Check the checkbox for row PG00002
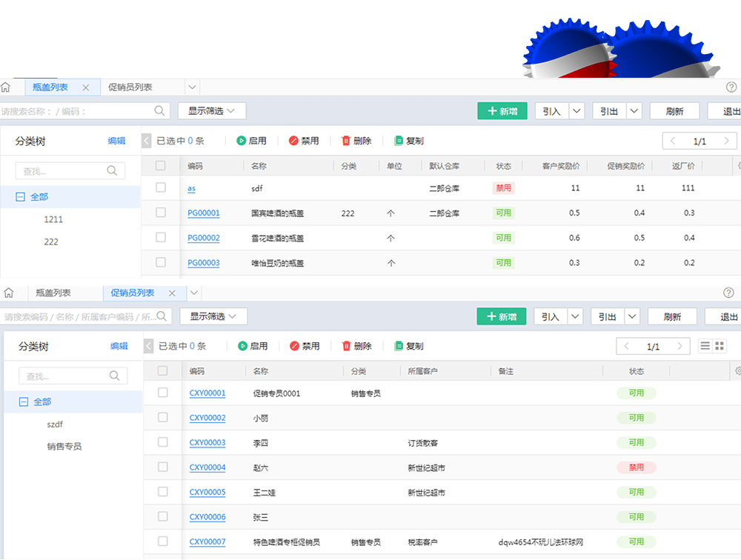This screenshot has height=560, width=741. click(161, 238)
